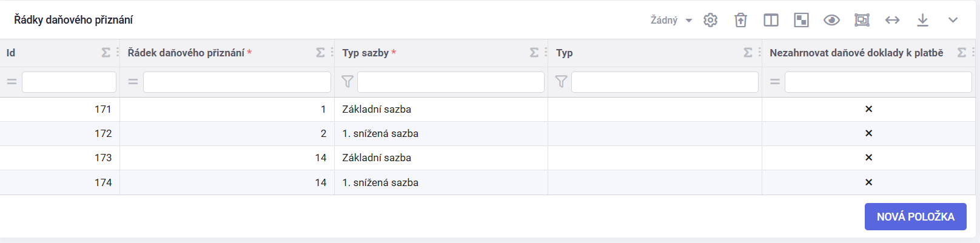Click the checkerboard grouping icon
Viewport: 980px width, 243px height.
coord(801,20)
